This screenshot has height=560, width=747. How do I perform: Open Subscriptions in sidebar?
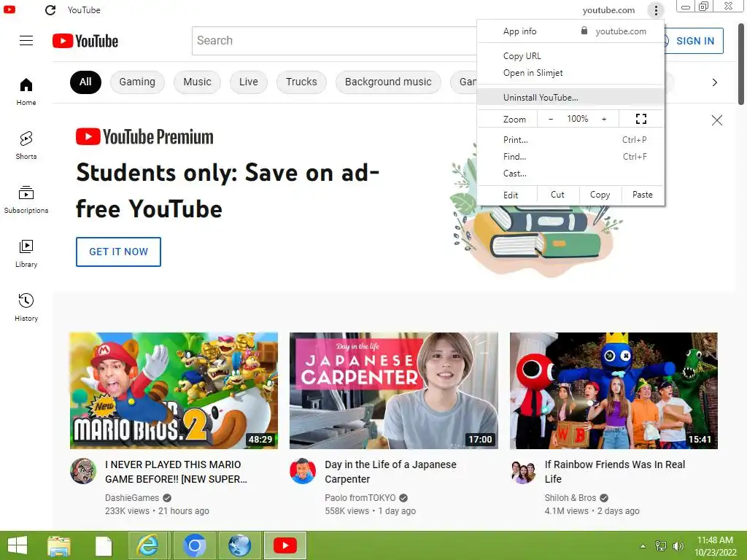click(x=26, y=200)
